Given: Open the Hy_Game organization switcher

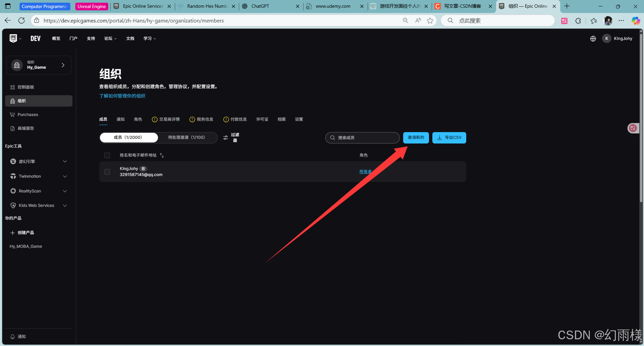Looking at the screenshot, I should pos(39,65).
